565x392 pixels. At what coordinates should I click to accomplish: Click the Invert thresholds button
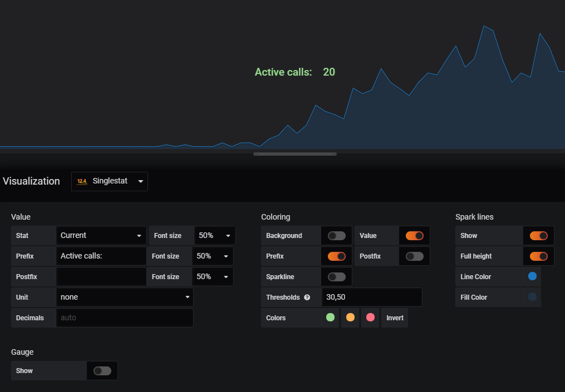[x=394, y=317]
